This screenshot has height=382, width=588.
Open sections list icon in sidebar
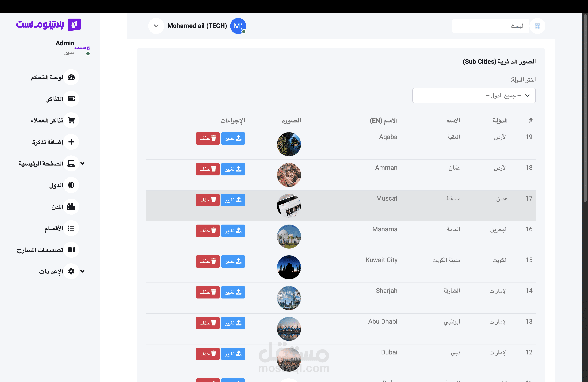71,228
